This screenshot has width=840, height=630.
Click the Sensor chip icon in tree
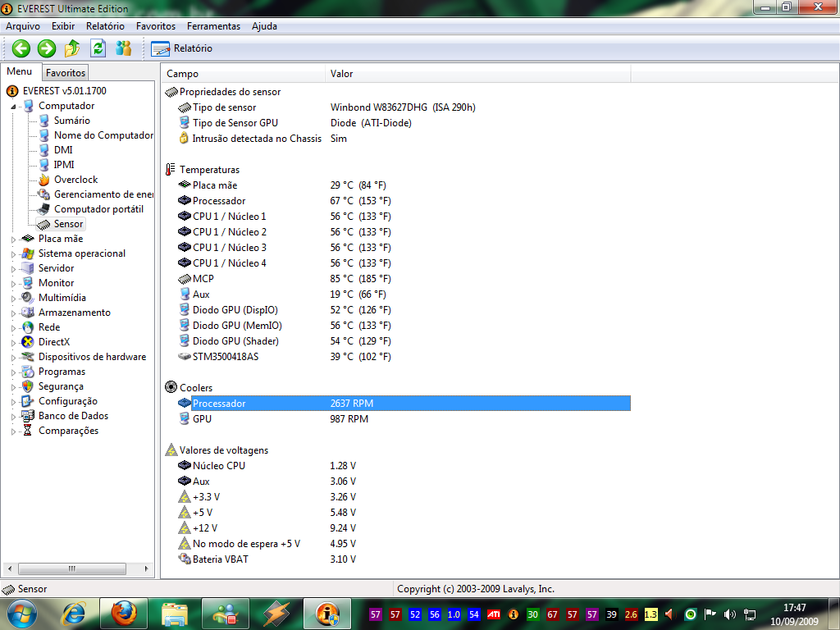(x=44, y=224)
